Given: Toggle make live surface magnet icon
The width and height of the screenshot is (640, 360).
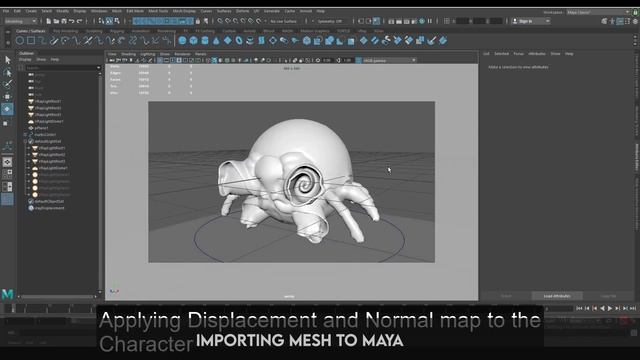Looking at the screenshot, I should [259, 21].
